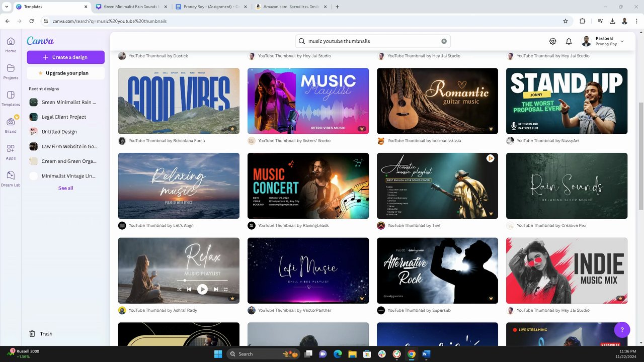Image resolution: width=644 pixels, height=362 pixels.
Task: Open browser downloads icon
Action: click(x=612, y=21)
